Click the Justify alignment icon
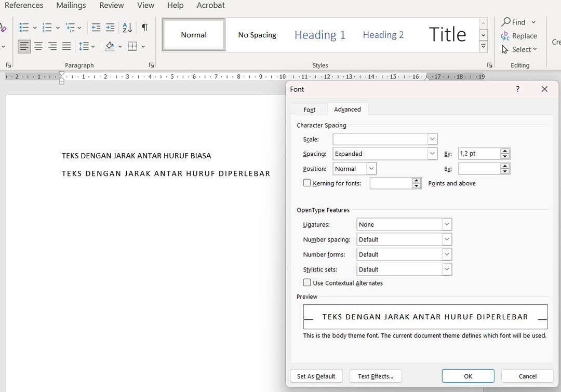Image resolution: width=561 pixels, height=392 pixels. pyautogui.click(x=66, y=47)
